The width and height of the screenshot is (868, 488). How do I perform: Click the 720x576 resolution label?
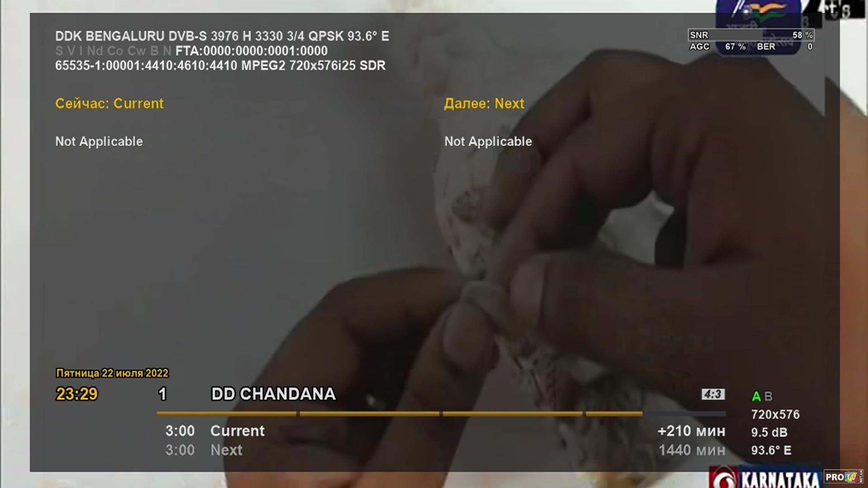pyautogui.click(x=775, y=414)
